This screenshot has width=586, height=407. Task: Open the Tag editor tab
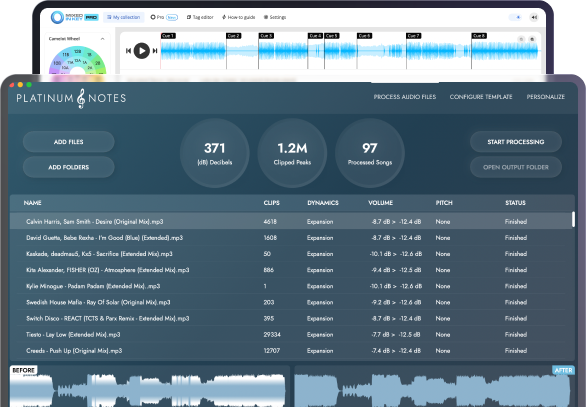(200, 17)
